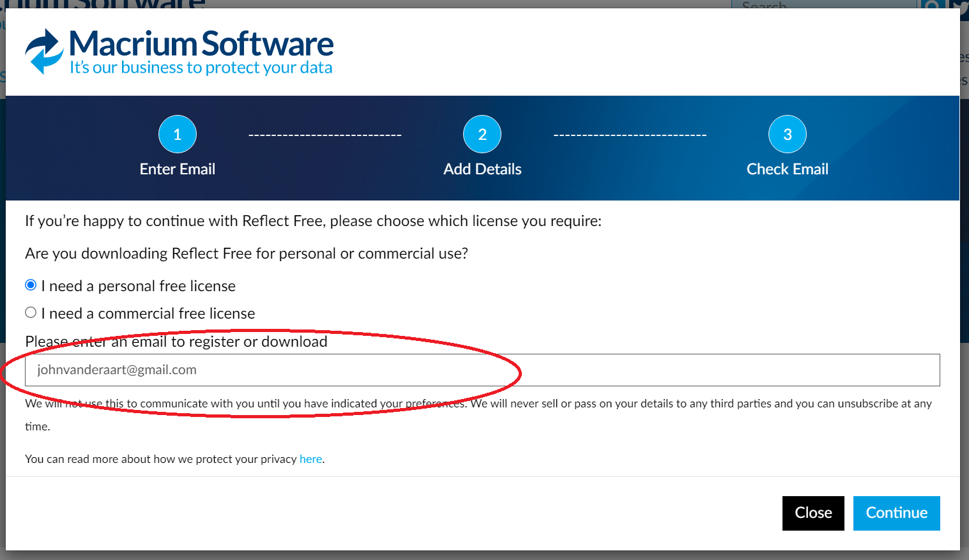Click the Twitter bird icon behind dialog
Screen dimensions: 969x560
point(962,5)
